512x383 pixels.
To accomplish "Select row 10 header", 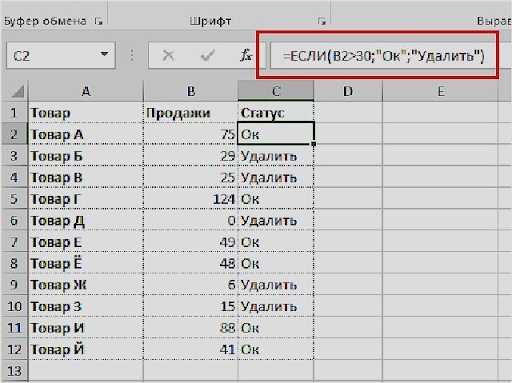I will click(x=14, y=306).
